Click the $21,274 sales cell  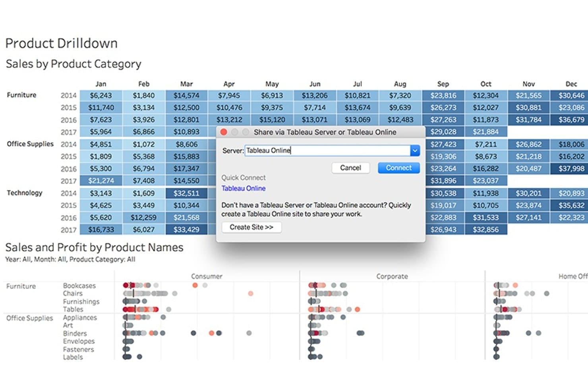[x=101, y=181]
